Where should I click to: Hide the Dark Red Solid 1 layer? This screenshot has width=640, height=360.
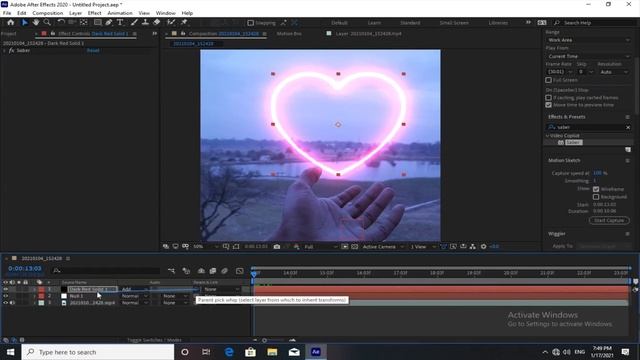[x=6, y=289]
